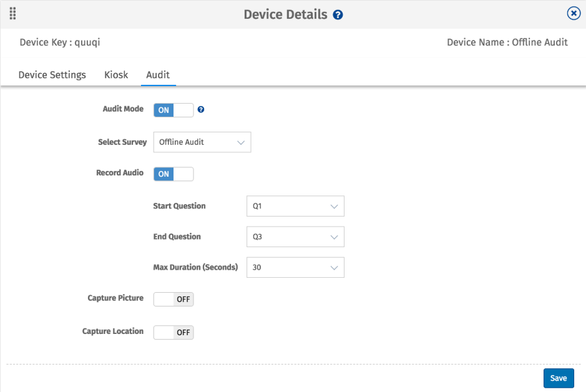The height and width of the screenshot is (392, 586).
Task: Select the Audit tab
Action: [x=158, y=74]
